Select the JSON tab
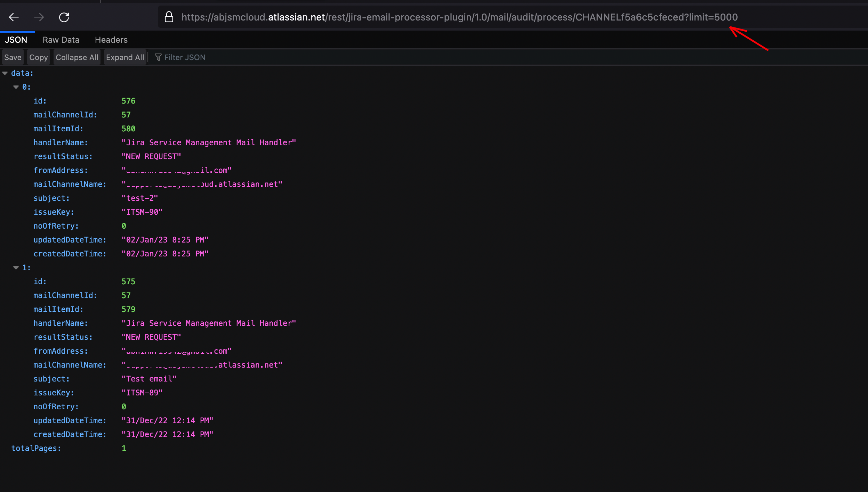Screen dimensions: 868x492 [x=16, y=40]
